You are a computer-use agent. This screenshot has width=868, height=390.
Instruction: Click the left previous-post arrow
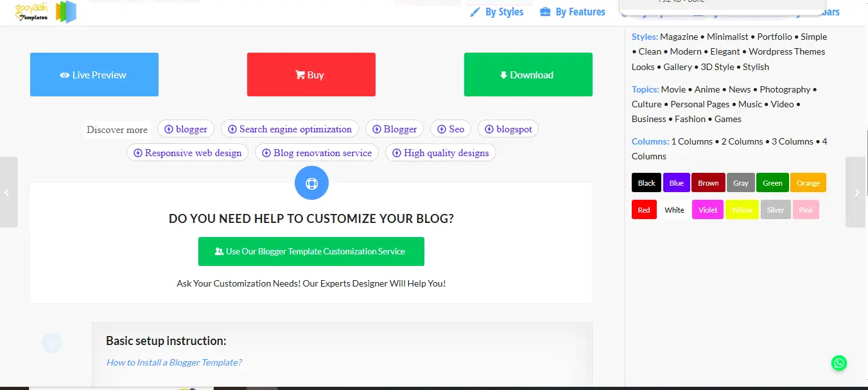(8, 192)
